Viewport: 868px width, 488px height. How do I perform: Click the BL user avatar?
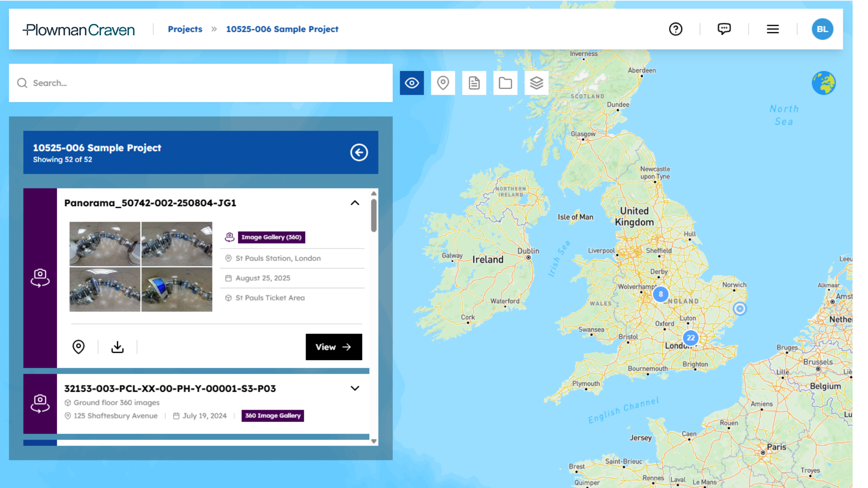822,29
